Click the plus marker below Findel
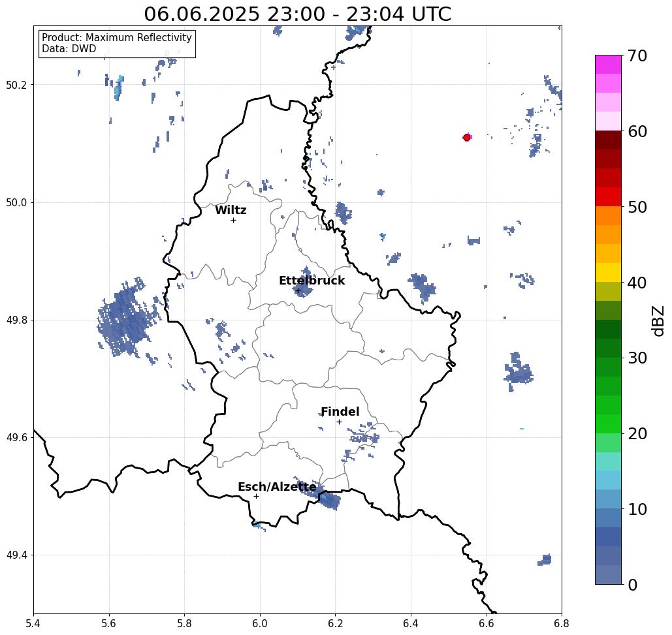The image size is (672, 635). click(339, 422)
